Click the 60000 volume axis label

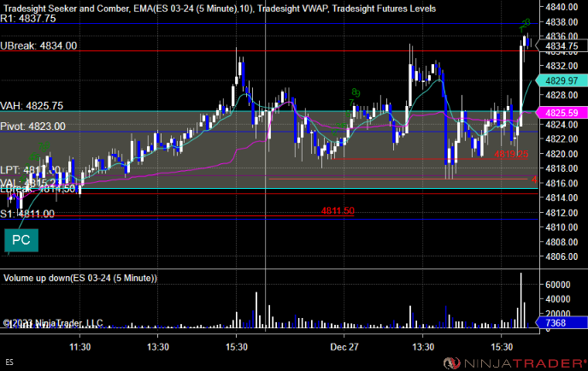[x=557, y=285]
